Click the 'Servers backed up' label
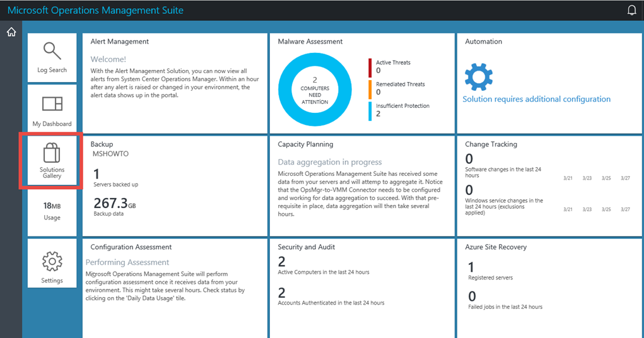 coord(116,184)
